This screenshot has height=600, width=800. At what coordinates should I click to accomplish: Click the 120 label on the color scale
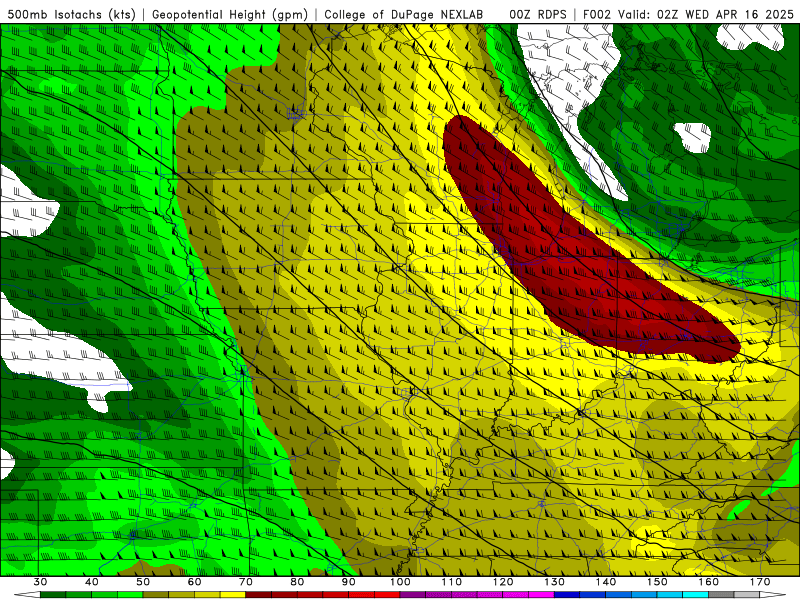coord(503,582)
